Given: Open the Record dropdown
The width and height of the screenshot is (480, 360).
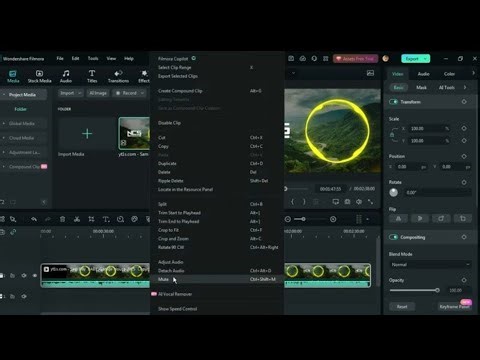Looking at the screenshot, I should coord(129,93).
